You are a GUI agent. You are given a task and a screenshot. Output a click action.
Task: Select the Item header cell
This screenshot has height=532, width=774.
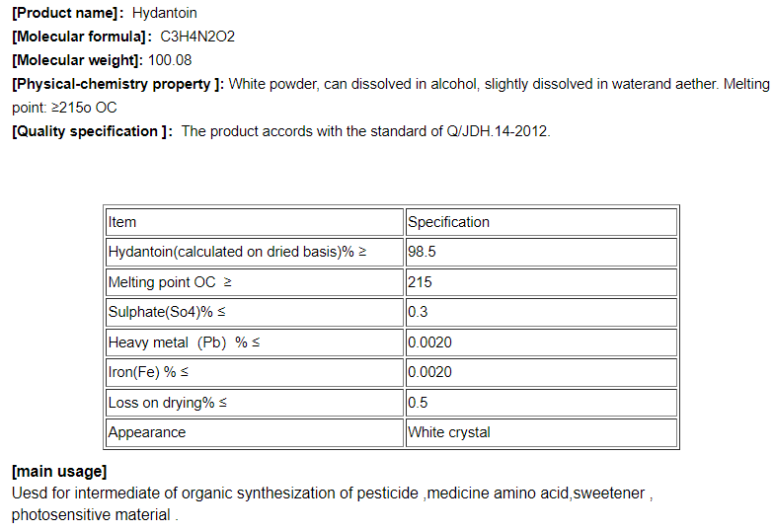point(255,222)
